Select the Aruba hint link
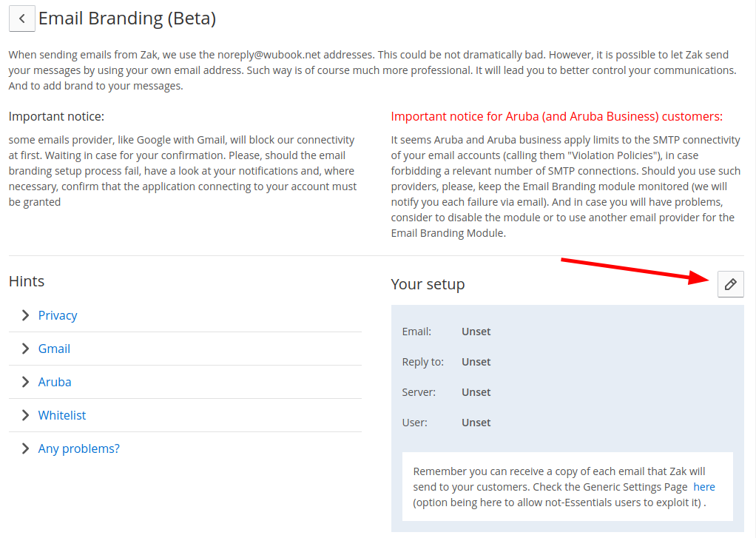The image size is (756, 538). click(x=55, y=382)
